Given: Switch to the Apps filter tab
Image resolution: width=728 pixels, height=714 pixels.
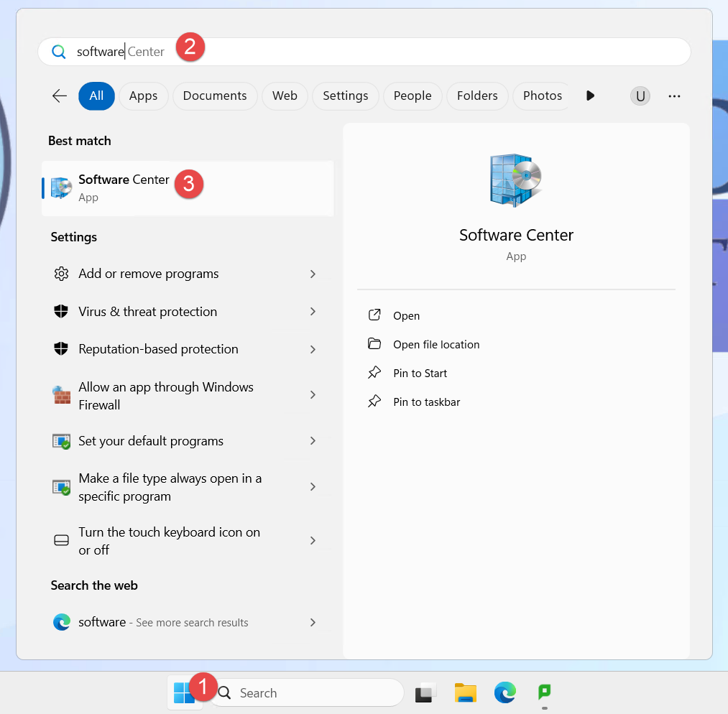Looking at the screenshot, I should [144, 96].
